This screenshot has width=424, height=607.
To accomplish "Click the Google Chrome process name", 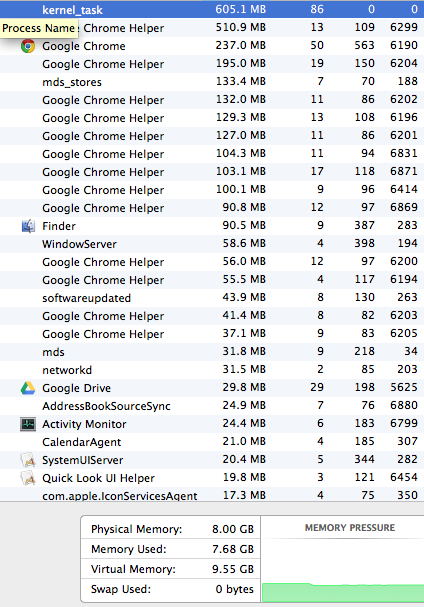I will click(84, 46).
